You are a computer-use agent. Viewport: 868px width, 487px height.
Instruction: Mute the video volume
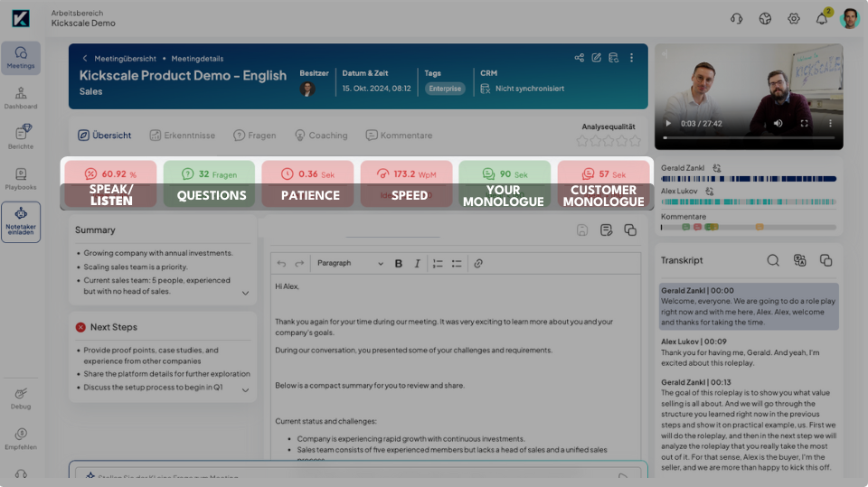coord(778,124)
